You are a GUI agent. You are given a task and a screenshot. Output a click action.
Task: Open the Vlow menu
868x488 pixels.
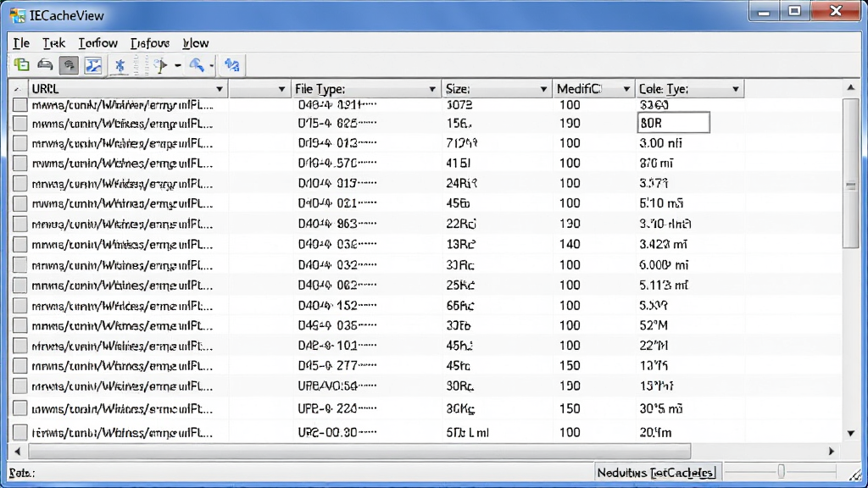(x=196, y=43)
